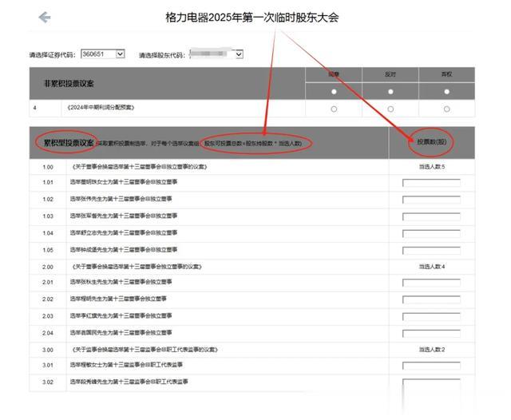511x420 pixels.
Task: Click proposal 3.00 title on supervisors
Action: [x=145, y=350]
